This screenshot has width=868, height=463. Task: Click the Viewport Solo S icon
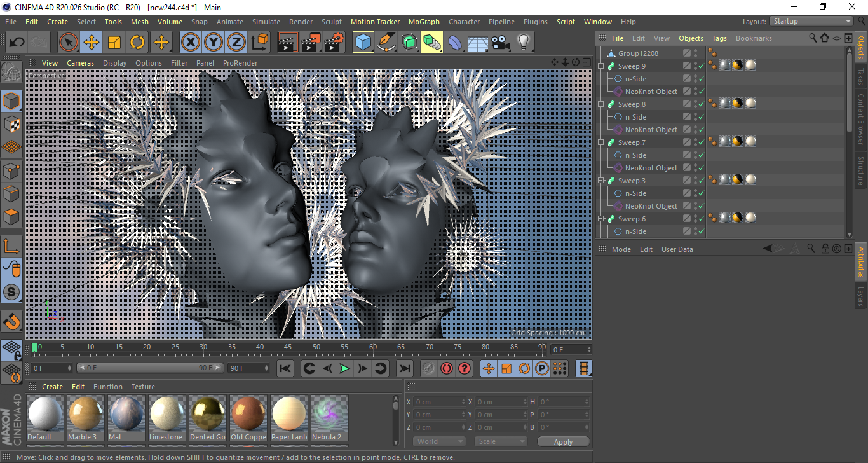click(x=12, y=293)
